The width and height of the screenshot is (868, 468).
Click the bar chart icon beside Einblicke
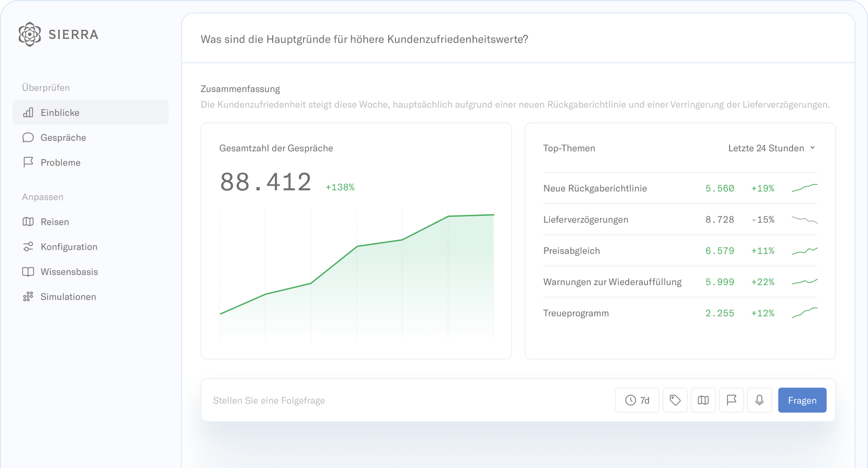[x=28, y=112]
